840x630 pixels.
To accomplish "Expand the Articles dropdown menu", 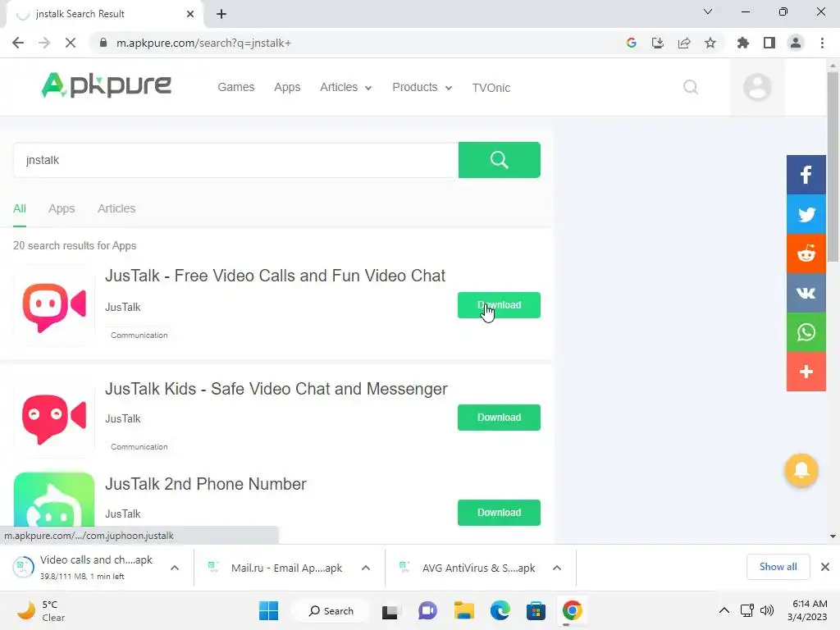I will pyautogui.click(x=345, y=87).
